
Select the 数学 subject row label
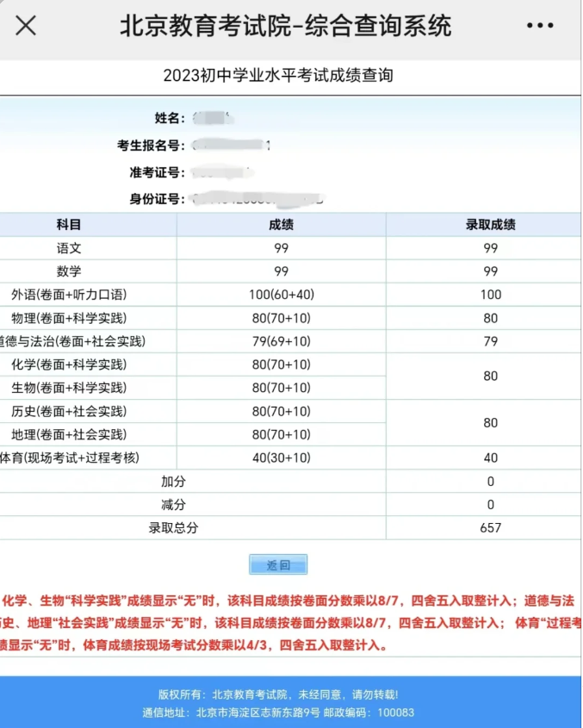[69, 271]
